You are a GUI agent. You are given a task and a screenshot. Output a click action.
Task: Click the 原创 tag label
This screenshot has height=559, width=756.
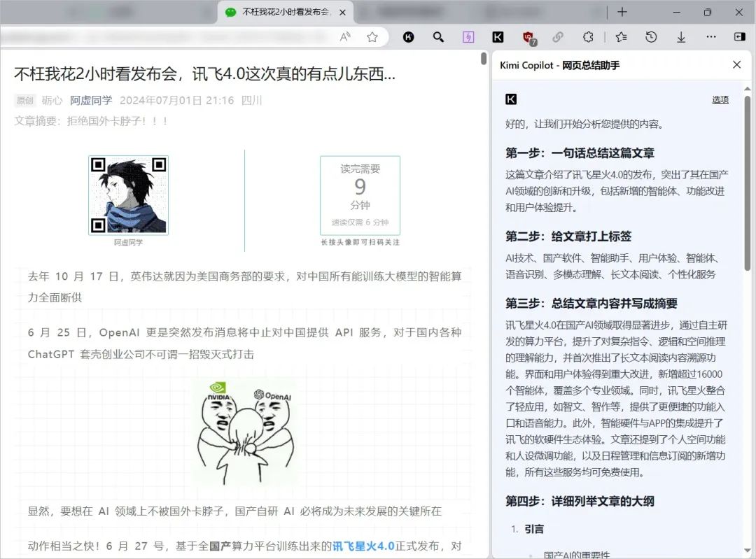tap(25, 100)
